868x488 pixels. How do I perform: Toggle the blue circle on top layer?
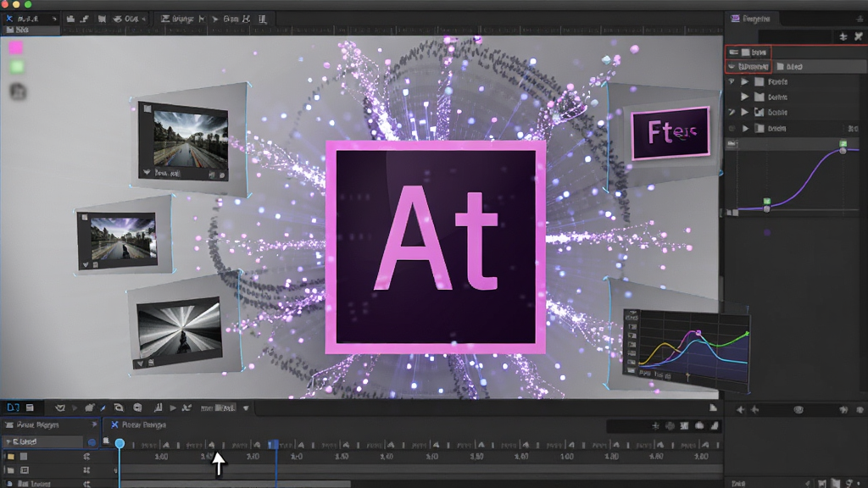[92, 442]
